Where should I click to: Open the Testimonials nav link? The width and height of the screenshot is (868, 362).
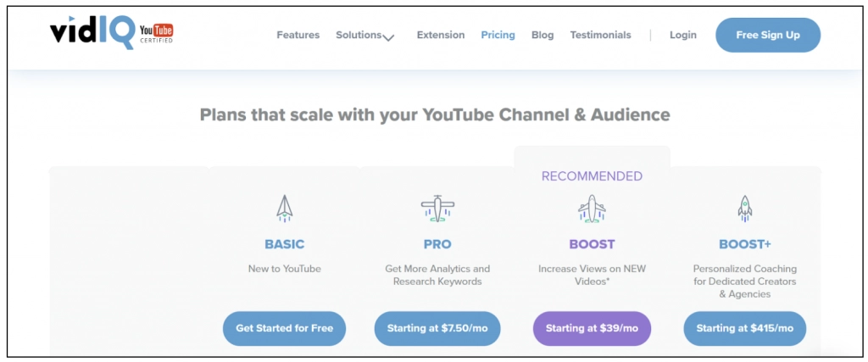[600, 36]
